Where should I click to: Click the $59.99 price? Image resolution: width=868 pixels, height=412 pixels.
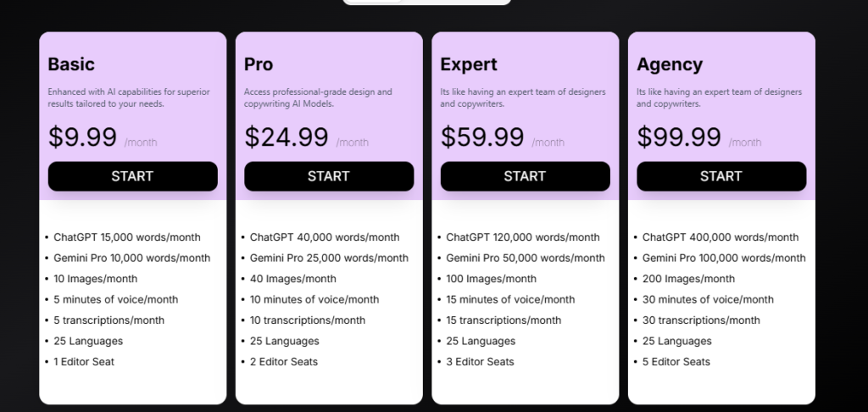tap(482, 136)
